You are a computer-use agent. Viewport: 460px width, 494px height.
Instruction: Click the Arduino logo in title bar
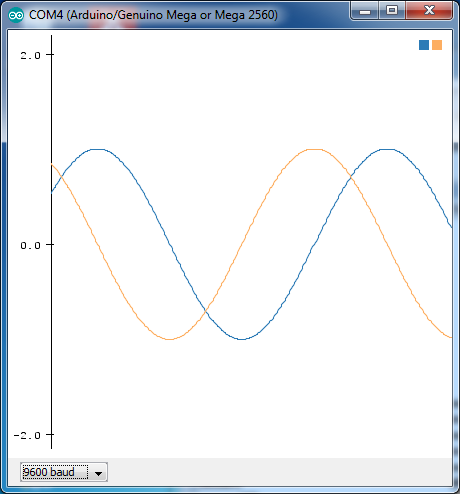point(16,15)
